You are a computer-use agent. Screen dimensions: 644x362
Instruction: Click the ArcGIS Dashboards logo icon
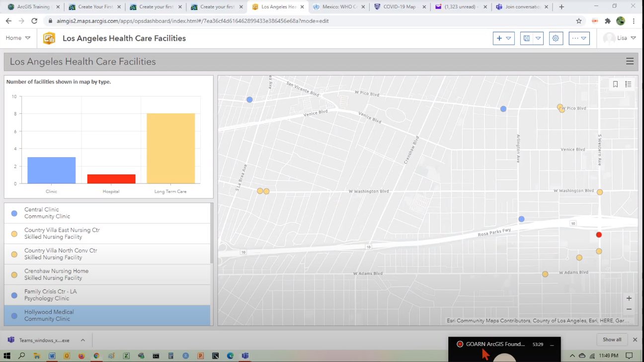point(49,38)
